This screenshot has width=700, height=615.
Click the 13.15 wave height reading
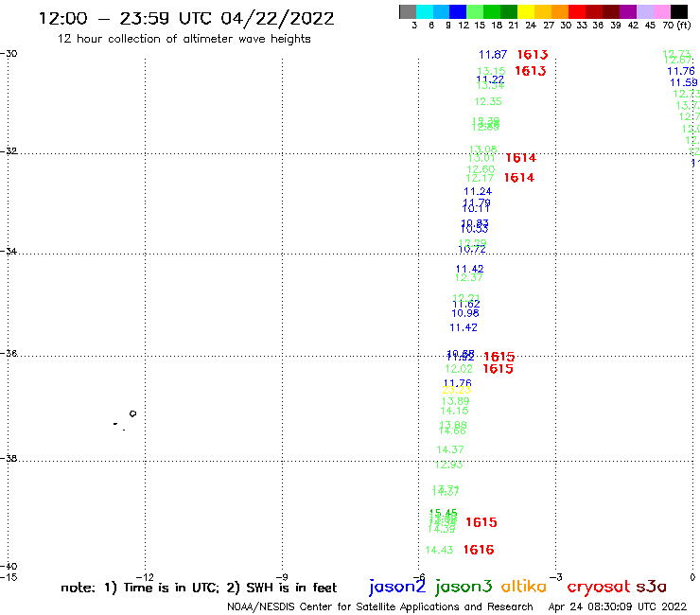click(x=491, y=71)
